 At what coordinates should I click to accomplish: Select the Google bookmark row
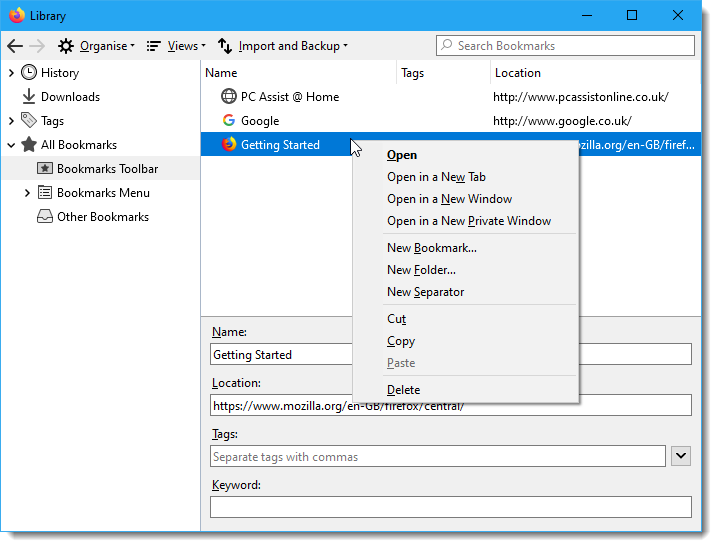point(450,121)
